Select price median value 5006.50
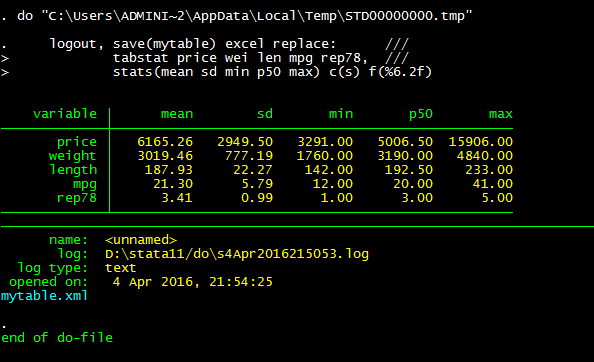 [x=405, y=142]
